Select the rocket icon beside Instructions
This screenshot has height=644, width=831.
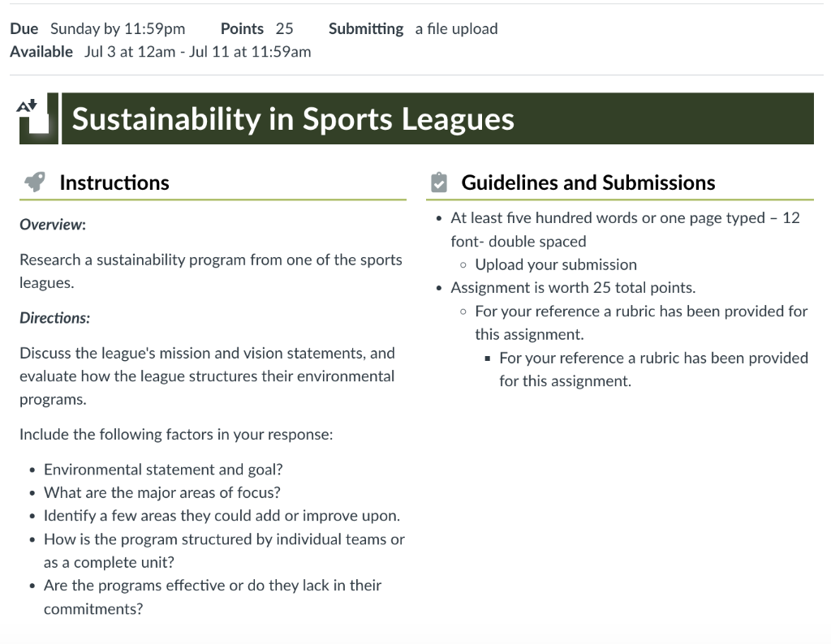tap(33, 182)
